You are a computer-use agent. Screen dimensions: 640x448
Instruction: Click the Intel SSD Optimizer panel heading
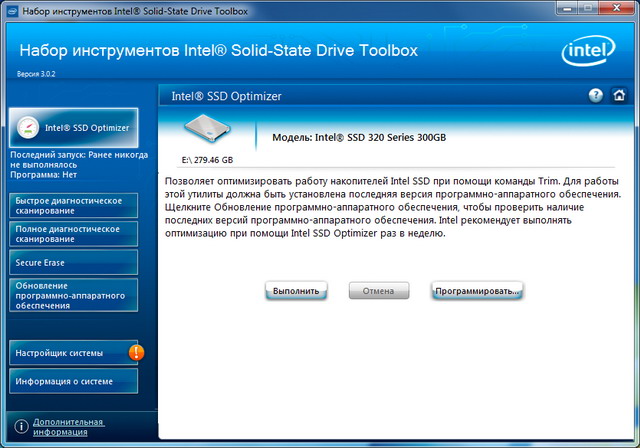coord(226,96)
